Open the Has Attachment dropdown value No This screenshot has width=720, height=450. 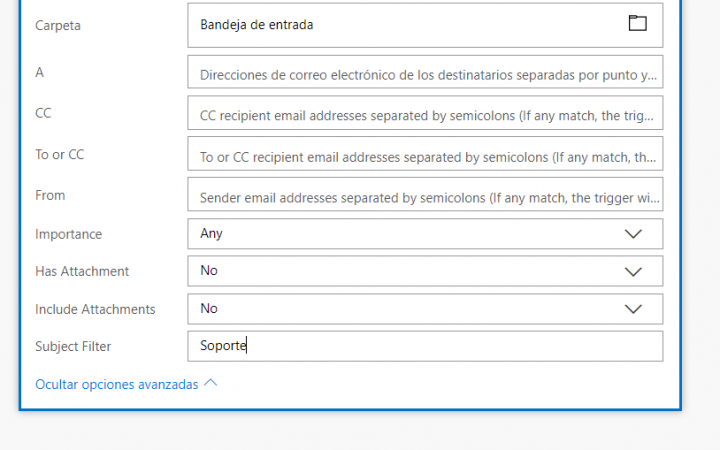point(425,271)
